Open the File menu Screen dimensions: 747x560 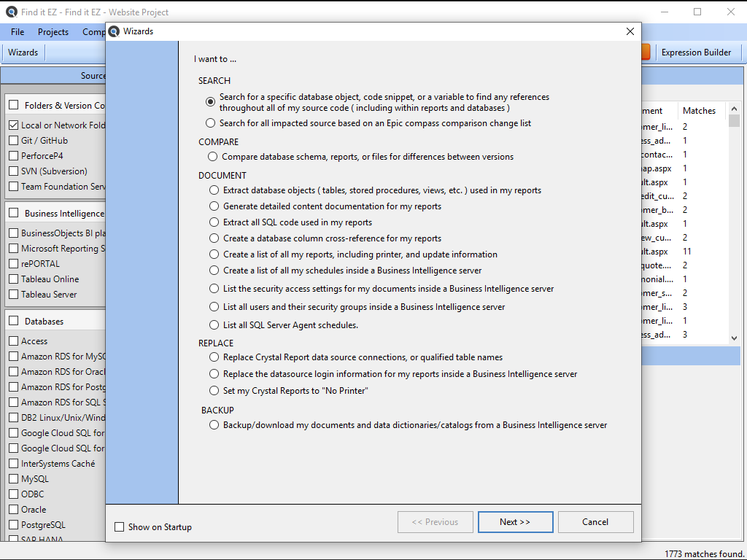(18, 32)
